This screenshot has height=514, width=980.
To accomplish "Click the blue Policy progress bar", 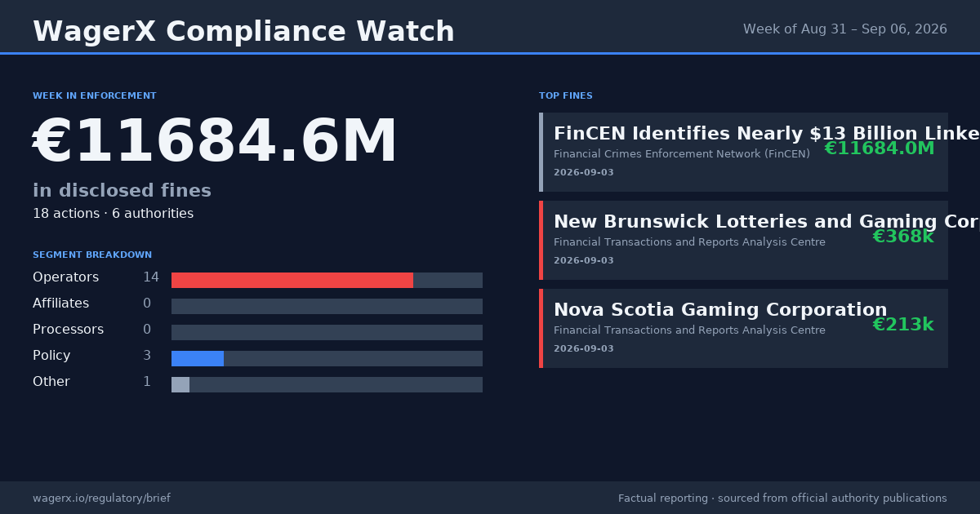I will pos(198,358).
